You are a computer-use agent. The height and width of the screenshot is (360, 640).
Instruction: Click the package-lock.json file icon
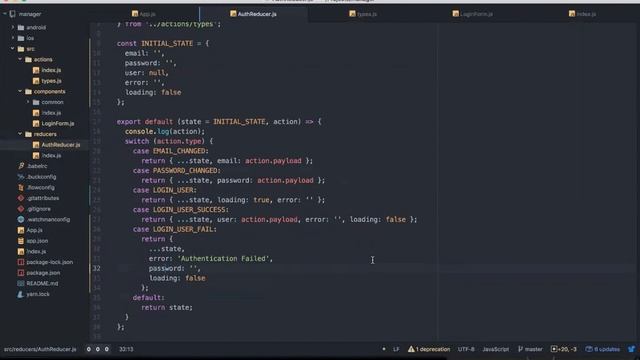[21, 262]
